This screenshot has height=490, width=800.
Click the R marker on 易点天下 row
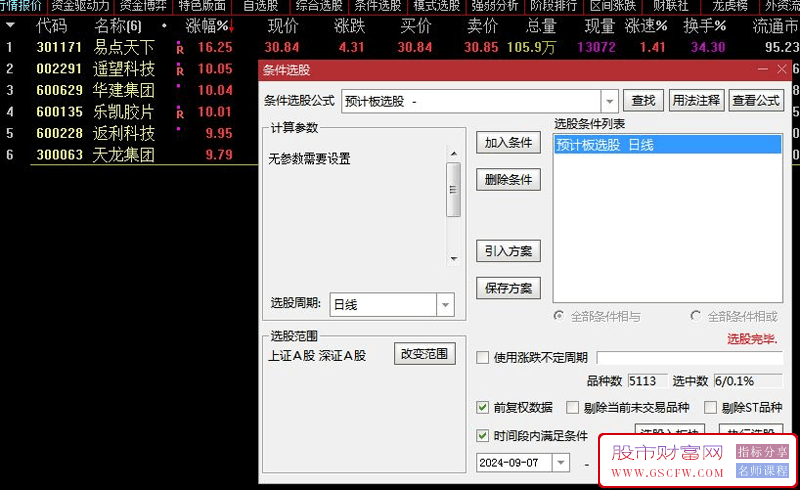(x=180, y=48)
